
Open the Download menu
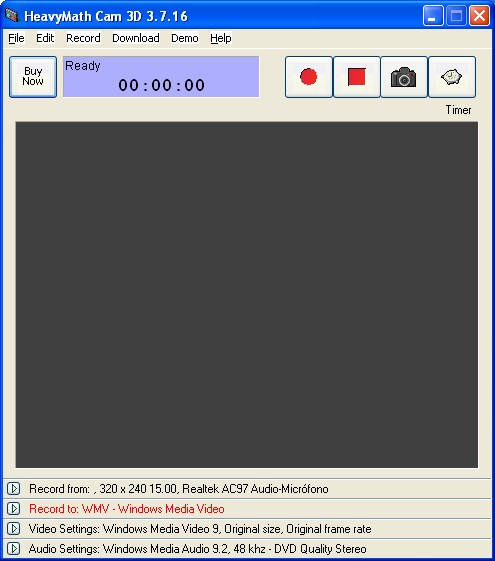click(x=136, y=38)
